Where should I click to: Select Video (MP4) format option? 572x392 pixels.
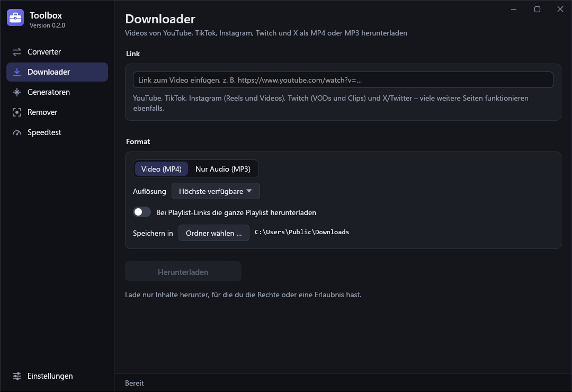(161, 169)
